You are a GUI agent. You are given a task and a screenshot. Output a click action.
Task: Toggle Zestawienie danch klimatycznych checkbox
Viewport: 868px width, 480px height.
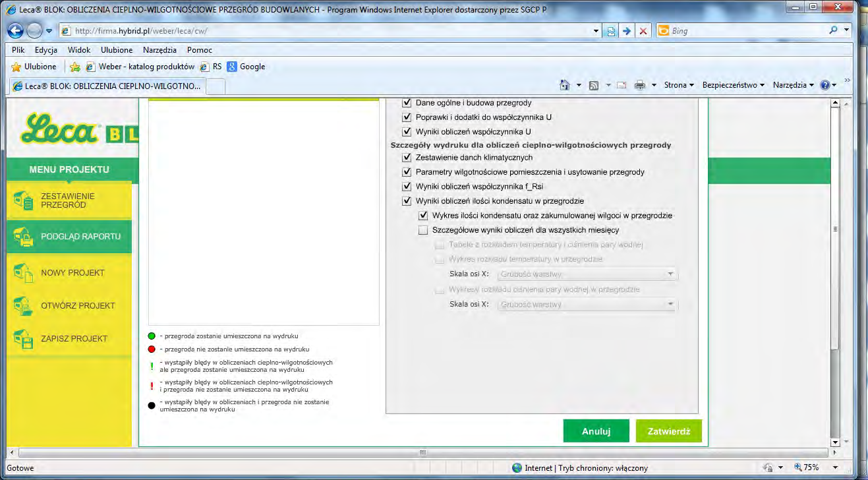pyautogui.click(x=407, y=158)
